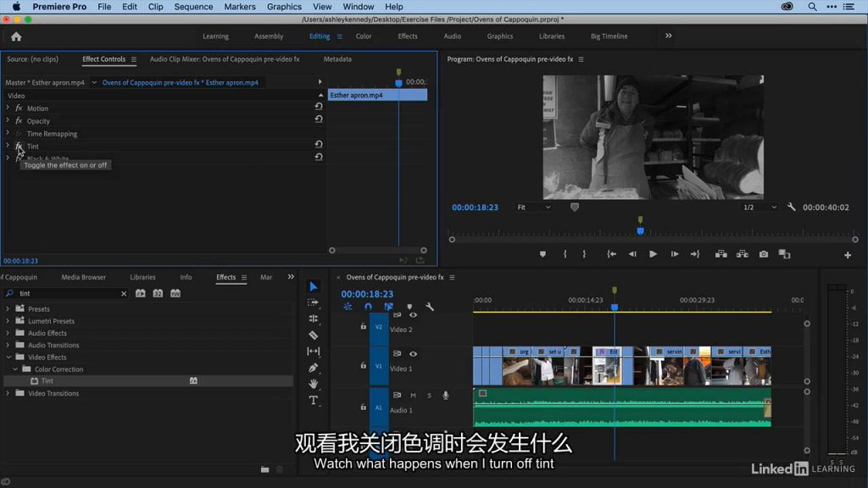868x488 pixels.
Task: Select the Hand tool
Action: click(x=314, y=384)
